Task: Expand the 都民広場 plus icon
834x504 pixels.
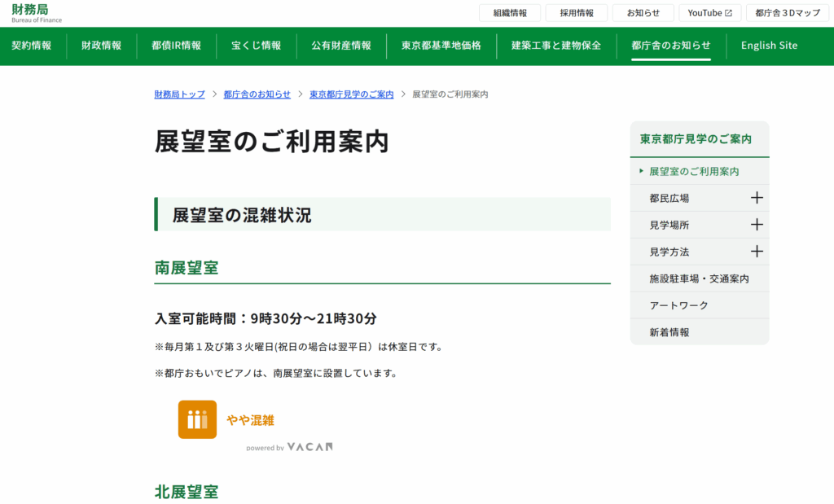Action: (x=757, y=198)
